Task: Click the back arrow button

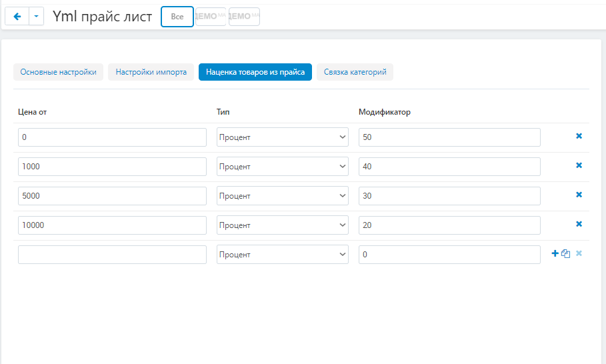Action: (x=17, y=16)
